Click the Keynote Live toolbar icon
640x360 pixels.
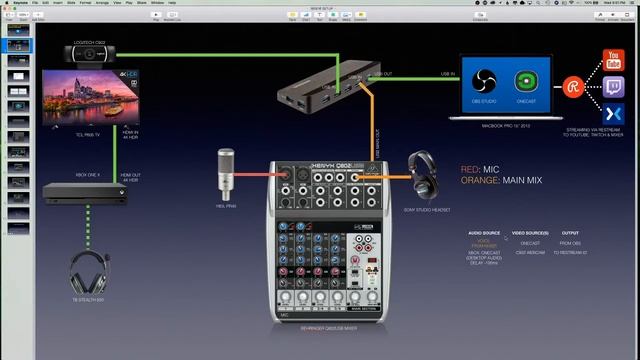[x=172, y=16]
